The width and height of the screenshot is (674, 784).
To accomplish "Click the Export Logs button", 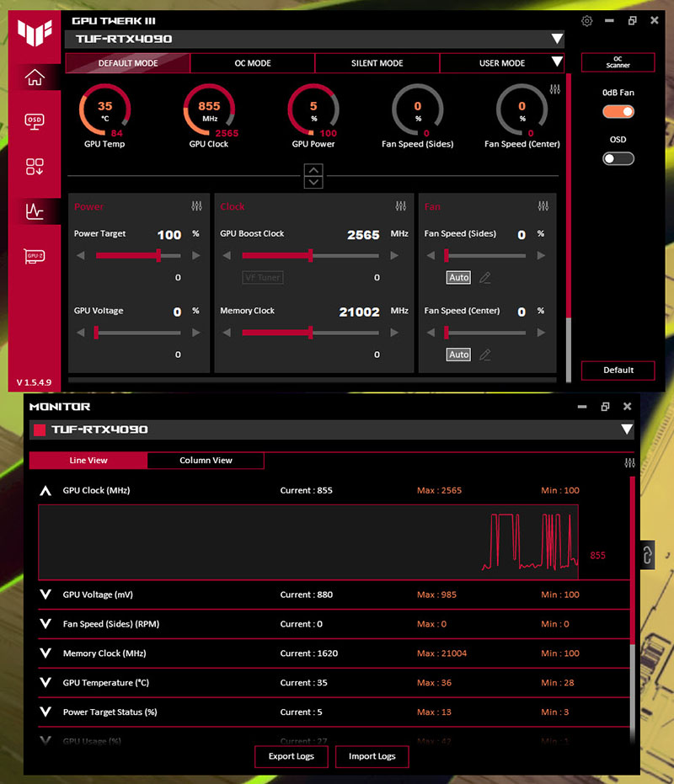I will (292, 756).
